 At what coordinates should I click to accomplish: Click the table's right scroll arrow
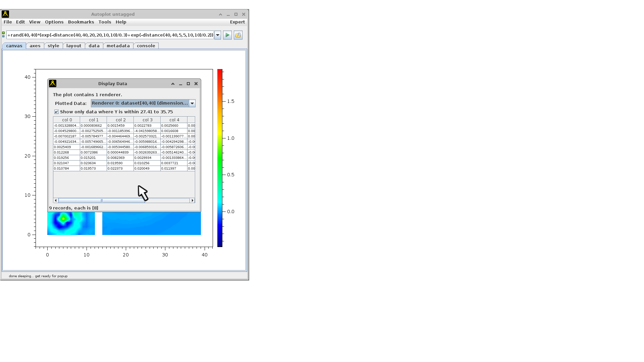coord(192,200)
